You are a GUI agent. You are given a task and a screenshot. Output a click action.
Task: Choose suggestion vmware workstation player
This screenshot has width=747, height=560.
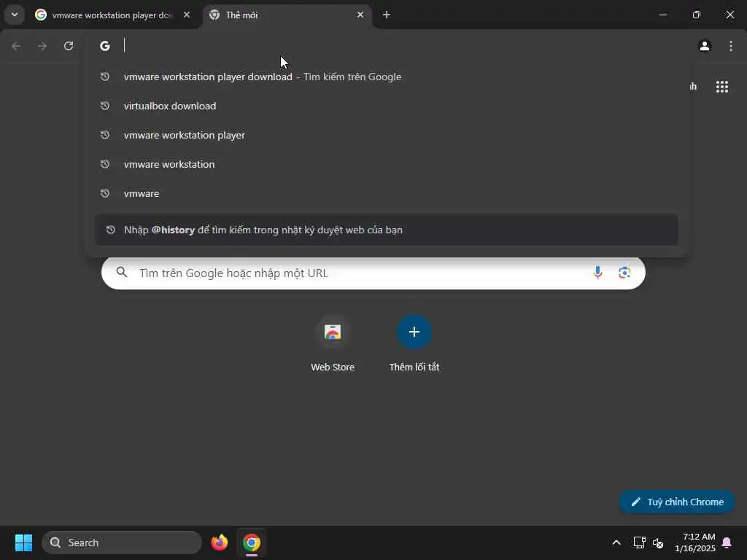(387, 135)
